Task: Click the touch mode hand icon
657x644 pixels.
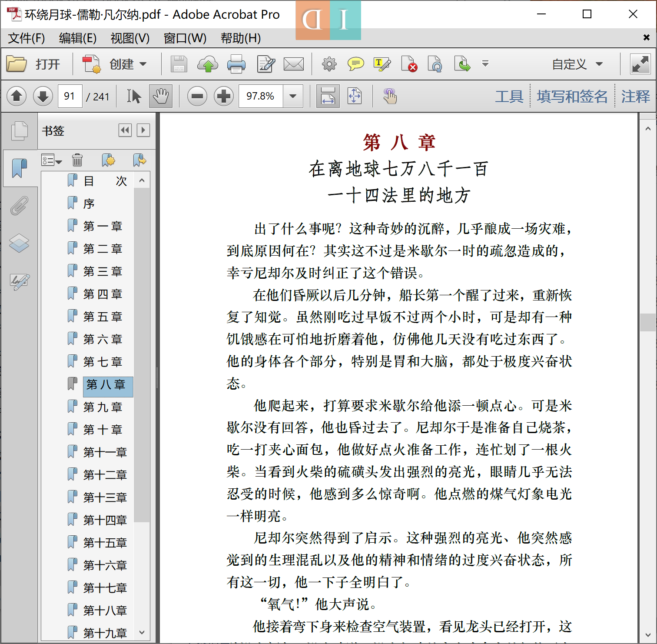Action: click(x=390, y=96)
